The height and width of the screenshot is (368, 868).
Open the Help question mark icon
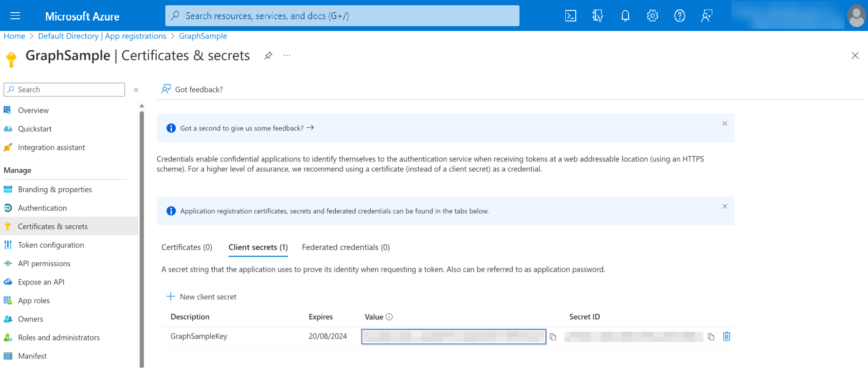coord(679,16)
